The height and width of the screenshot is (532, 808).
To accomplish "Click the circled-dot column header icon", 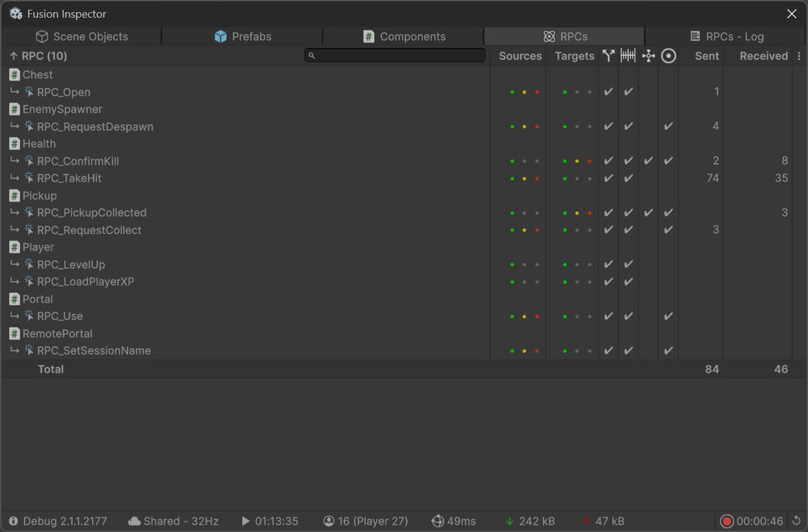I will pyautogui.click(x=668, y=56).
